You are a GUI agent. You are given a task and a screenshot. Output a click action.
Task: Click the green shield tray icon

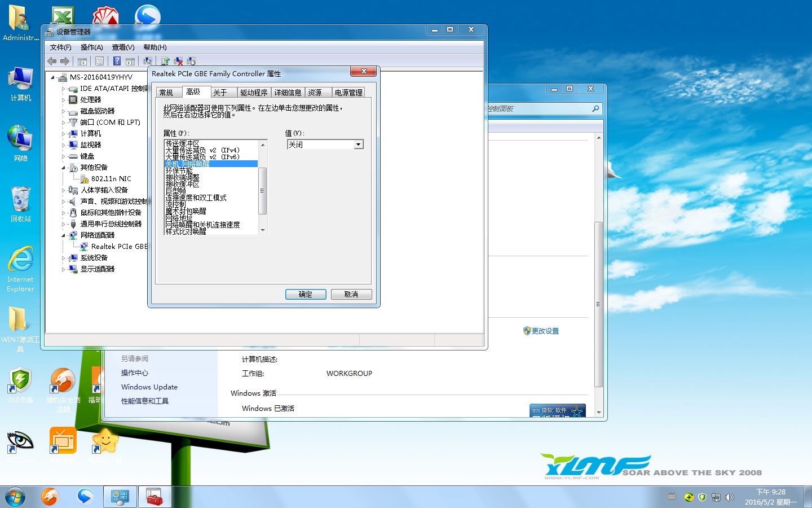point(702,497)
